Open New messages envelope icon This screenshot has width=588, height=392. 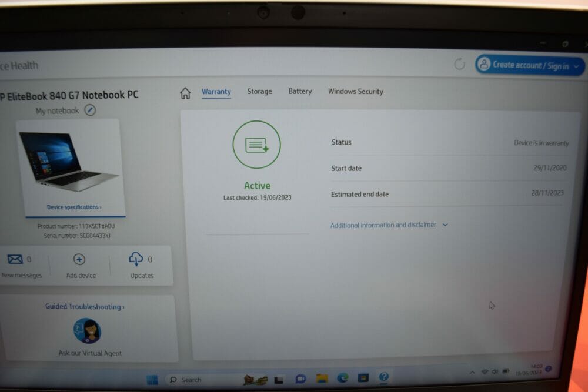tap(15, 259)
